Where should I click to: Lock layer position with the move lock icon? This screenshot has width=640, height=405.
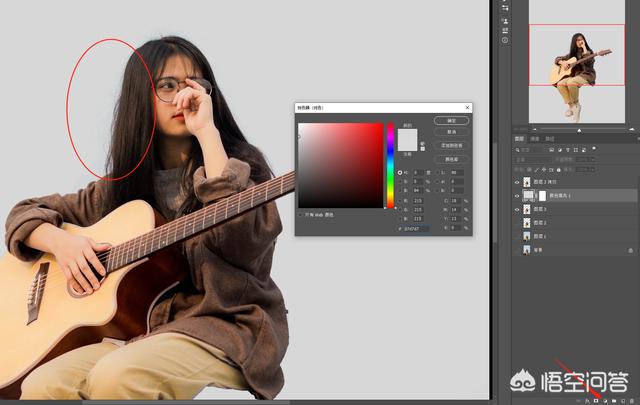point(544,169)
